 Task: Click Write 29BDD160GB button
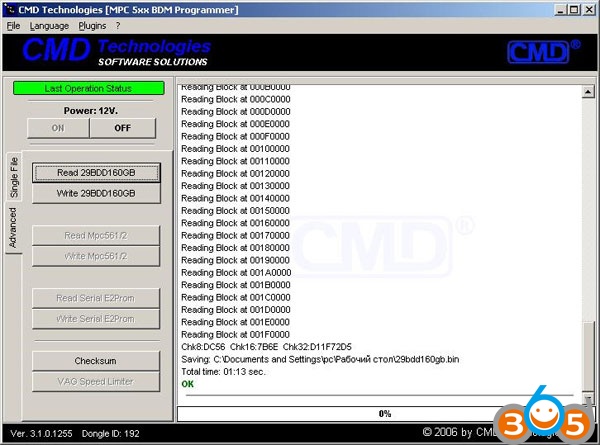click(x=96, y=194)
